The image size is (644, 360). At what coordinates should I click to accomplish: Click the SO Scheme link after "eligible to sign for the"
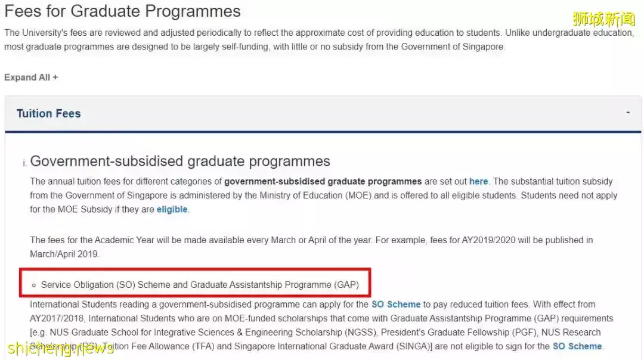pos(577,346)
